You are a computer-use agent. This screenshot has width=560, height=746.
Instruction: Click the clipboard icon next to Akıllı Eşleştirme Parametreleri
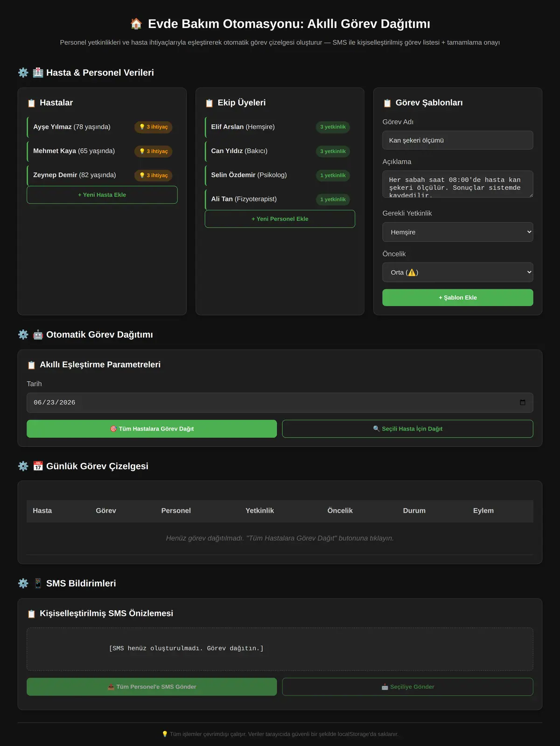31,365
